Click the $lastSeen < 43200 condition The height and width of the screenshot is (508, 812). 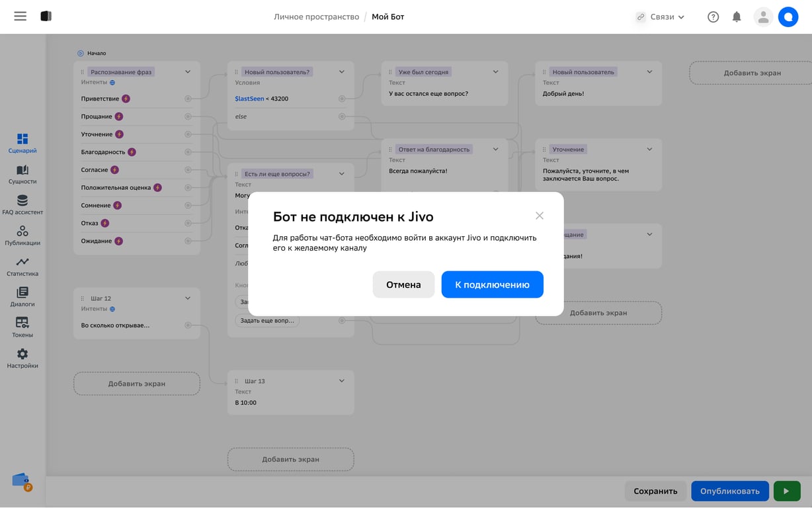[262, 99]
